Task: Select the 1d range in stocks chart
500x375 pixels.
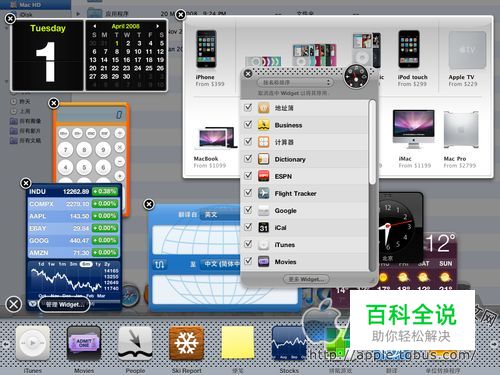Action: pyautogui.click(x=41, y=264)
